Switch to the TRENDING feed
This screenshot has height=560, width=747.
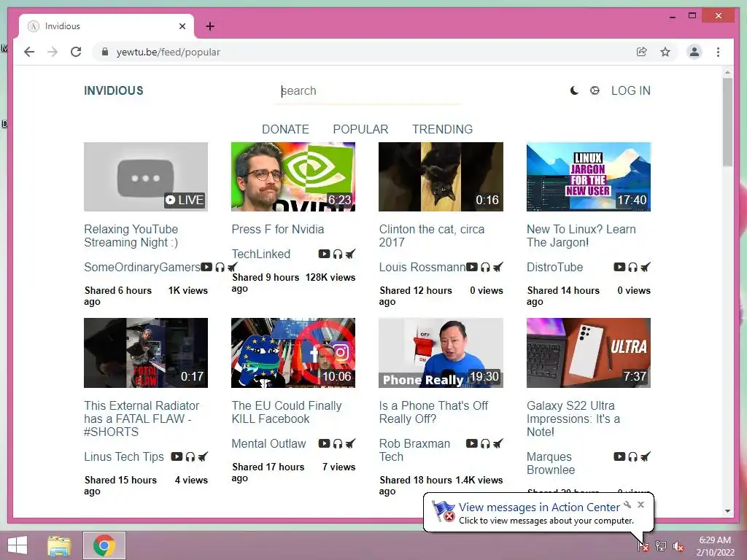pos(443,129)
